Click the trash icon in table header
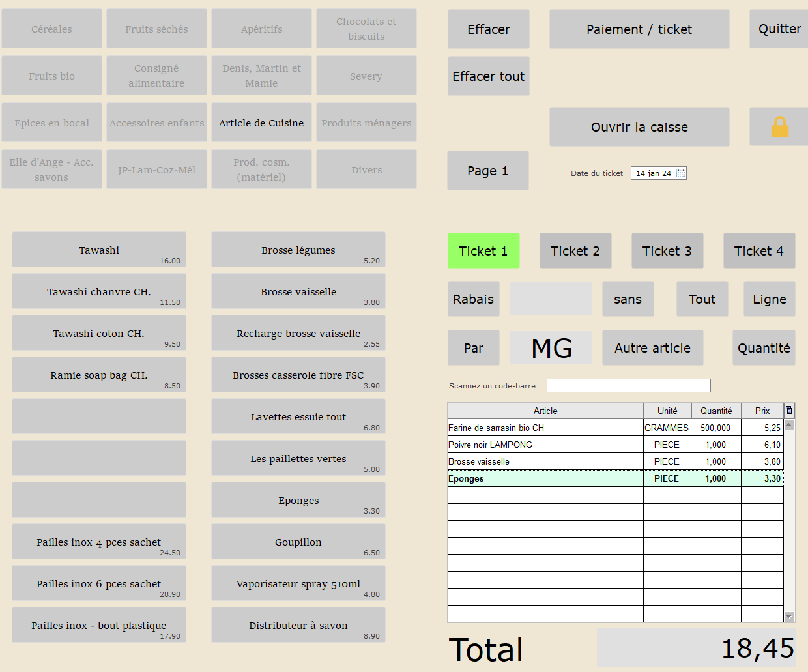 pos(788,410)
